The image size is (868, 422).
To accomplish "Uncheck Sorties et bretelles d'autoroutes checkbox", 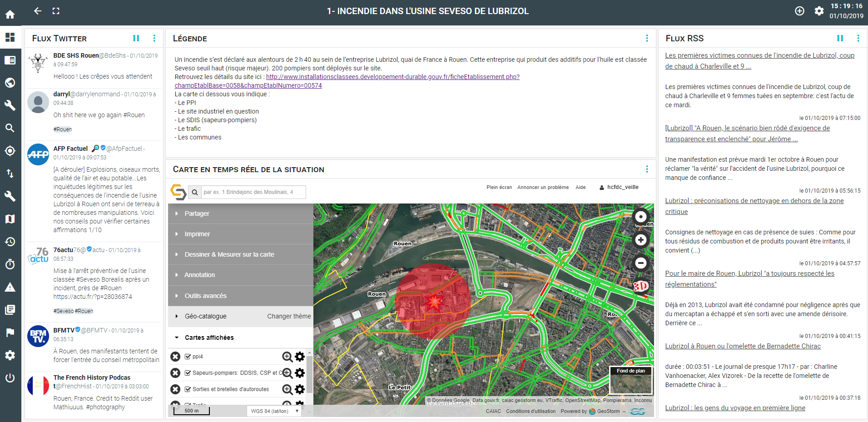I will [188, 389].
